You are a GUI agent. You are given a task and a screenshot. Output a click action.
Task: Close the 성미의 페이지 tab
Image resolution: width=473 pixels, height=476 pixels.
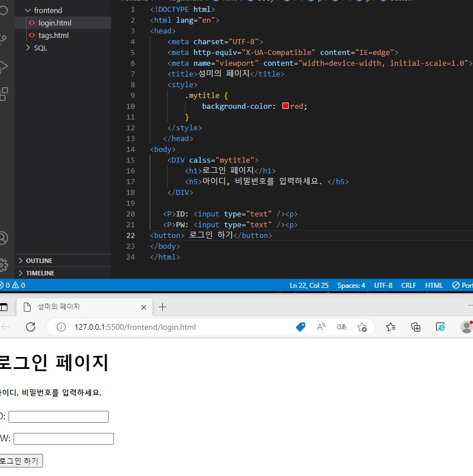point(143,307)
